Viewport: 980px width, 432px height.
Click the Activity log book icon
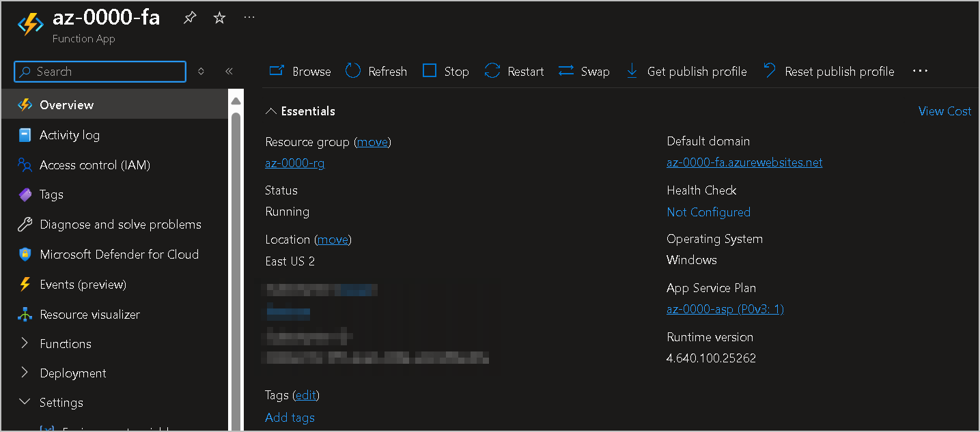pyautogui.click(x=25, y=135)
